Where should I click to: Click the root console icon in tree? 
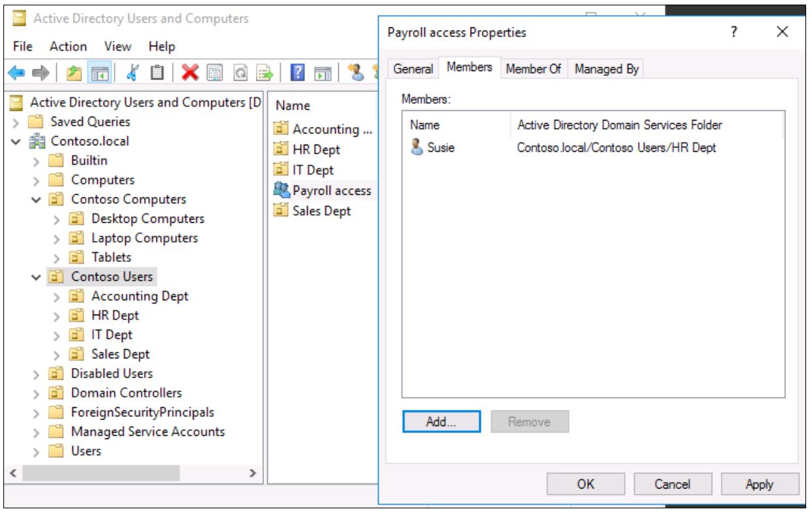click(x=18, y=102)
